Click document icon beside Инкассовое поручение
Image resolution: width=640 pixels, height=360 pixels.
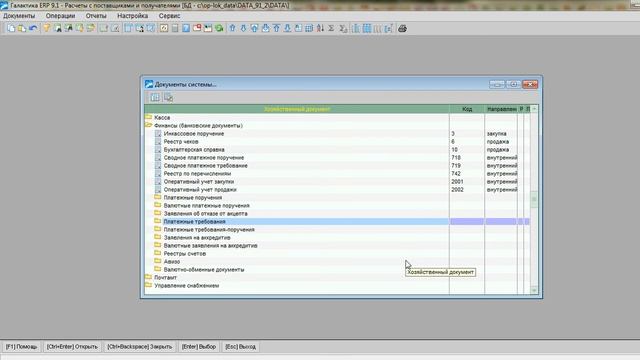pos(158,133)
